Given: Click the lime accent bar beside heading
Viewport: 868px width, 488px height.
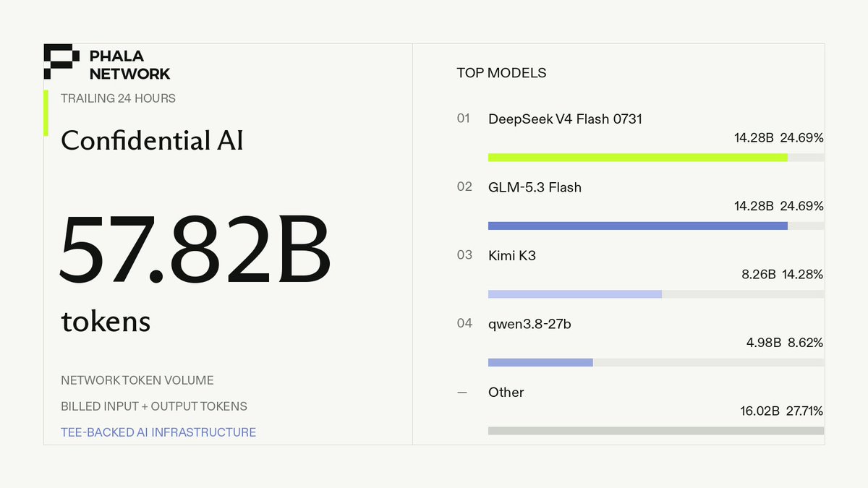Looking at the screenshot, I should [46, 113].
